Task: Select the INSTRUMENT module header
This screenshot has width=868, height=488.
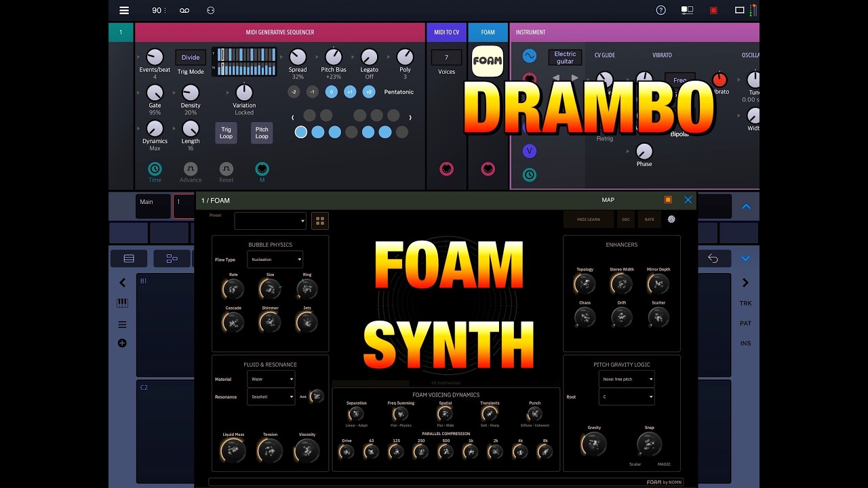Action: pyautogui.click(x=635, y=32)
